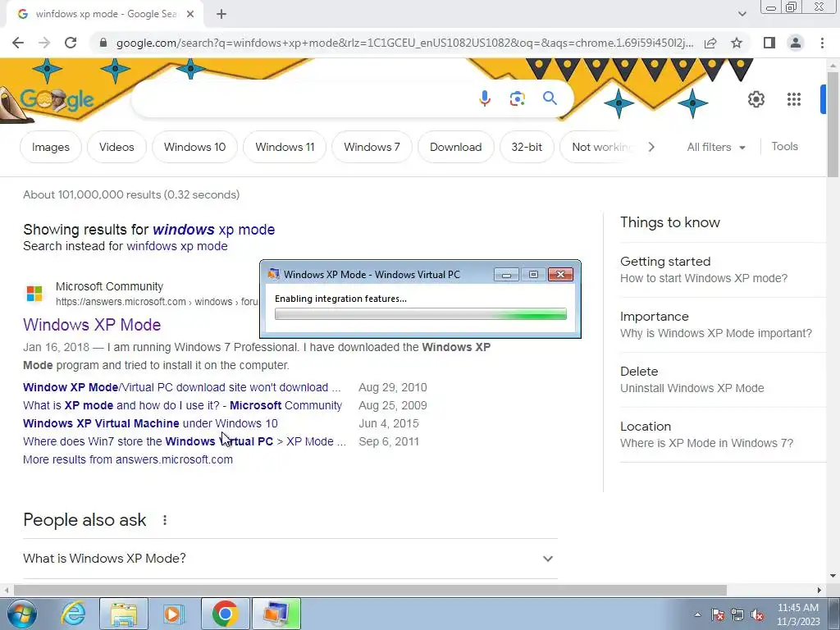Image resolution: width=840 pixels, height=630 pixels.
Task: Filter results by Videos
Action: 116,147
